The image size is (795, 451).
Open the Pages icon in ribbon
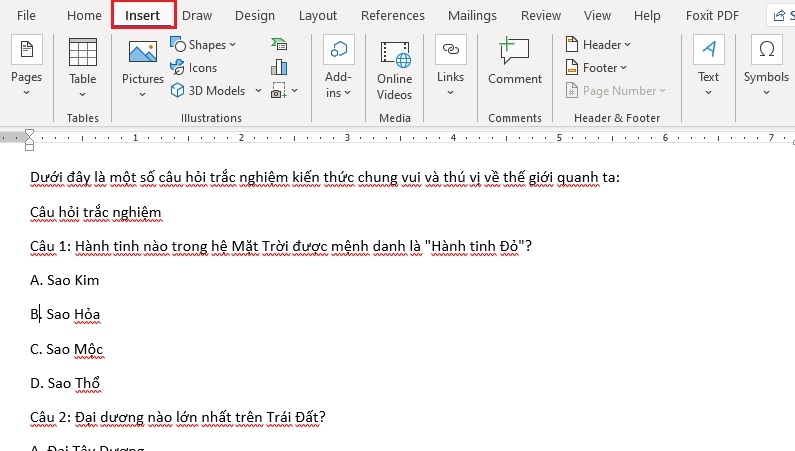(x=26, y=50)
